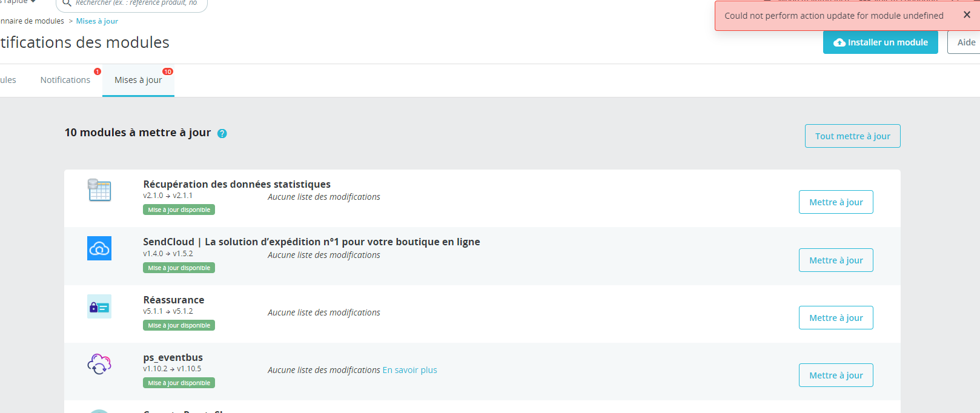The width and height of the screenshot is (980, 413).
Task: Click Récupération des données statistiques title
Action: (237, 184)
